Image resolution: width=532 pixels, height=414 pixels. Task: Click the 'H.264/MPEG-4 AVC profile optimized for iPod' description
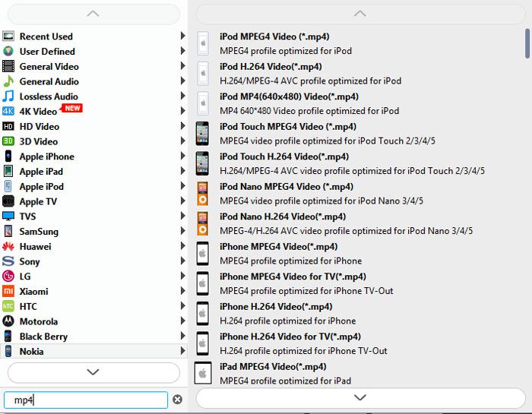[310, 81]
